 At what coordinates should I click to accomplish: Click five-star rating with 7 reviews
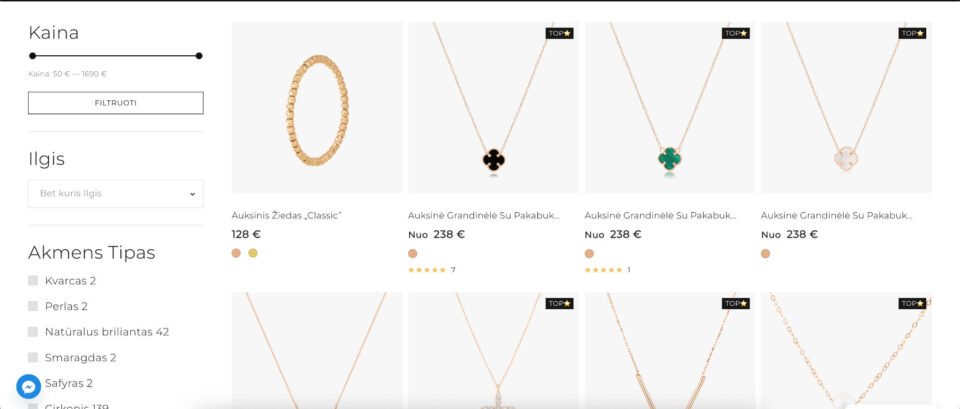coord(427,270)
